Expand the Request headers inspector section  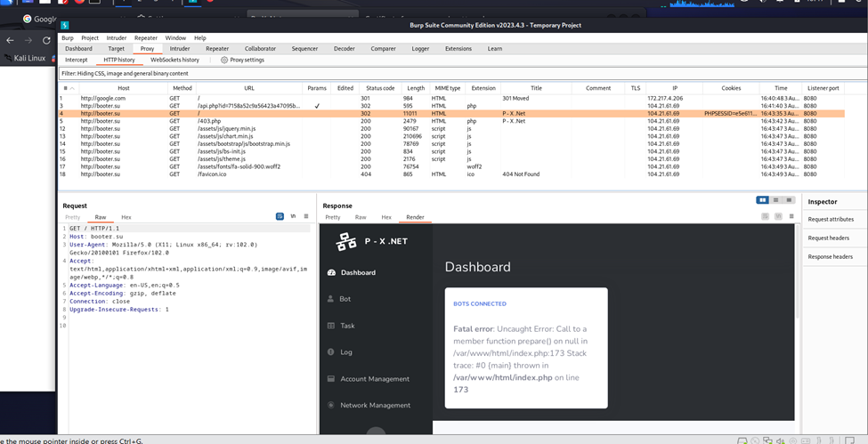tap(828, 238)
